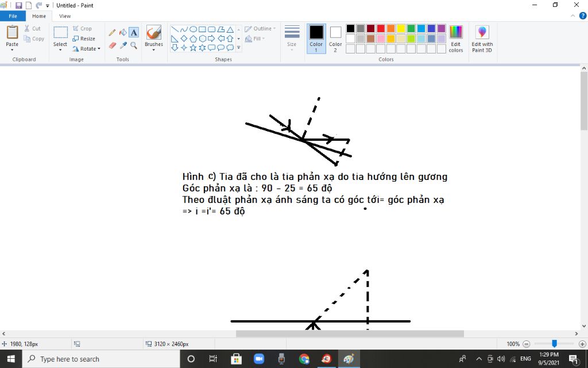
Task: Choose the Curve shape
Action: click(x=184, y=29)
